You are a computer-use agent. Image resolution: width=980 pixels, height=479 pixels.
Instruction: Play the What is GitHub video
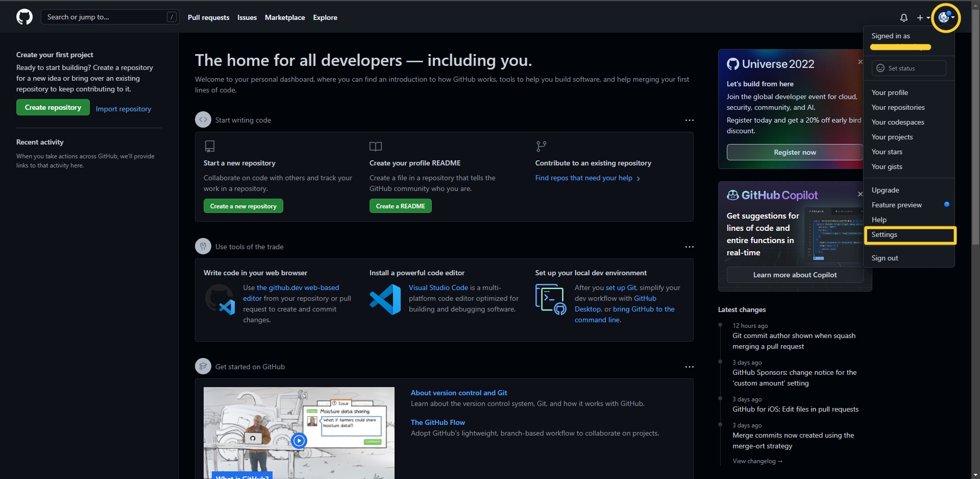[299, 440]
